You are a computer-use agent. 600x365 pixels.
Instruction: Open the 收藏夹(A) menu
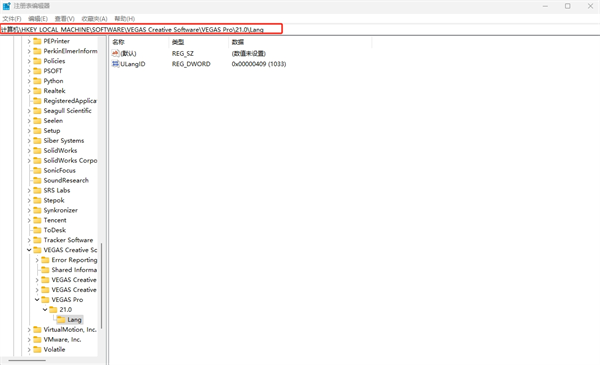coord(95,18)
